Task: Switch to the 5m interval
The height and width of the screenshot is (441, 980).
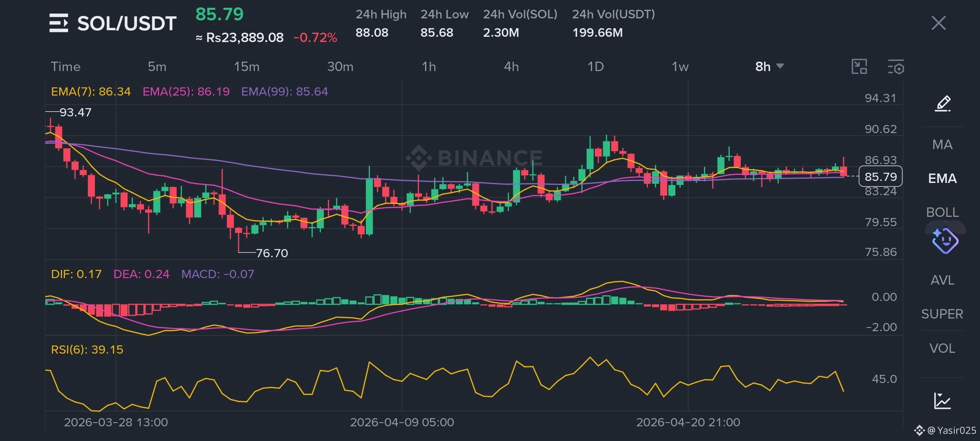Action: [x=157, y=67]
